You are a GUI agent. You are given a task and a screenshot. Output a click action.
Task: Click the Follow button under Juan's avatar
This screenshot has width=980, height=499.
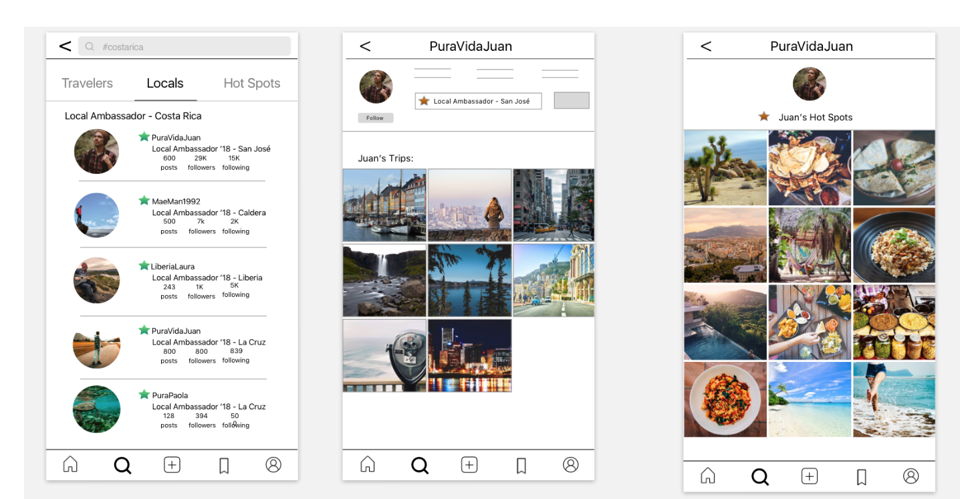click(x=375, y=118)
